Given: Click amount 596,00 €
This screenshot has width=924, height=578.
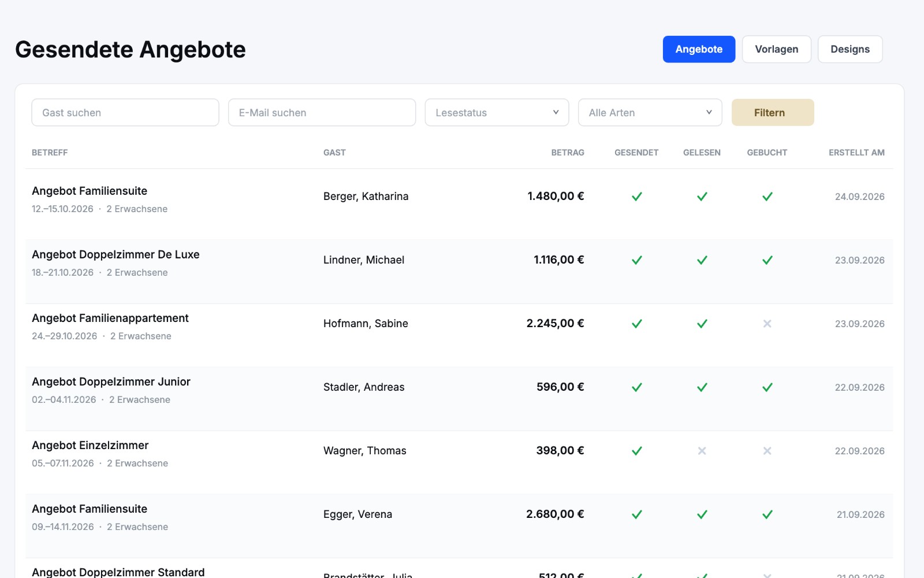Looking at the screenshot, I should pyautogui.click(x=560, y=387).
